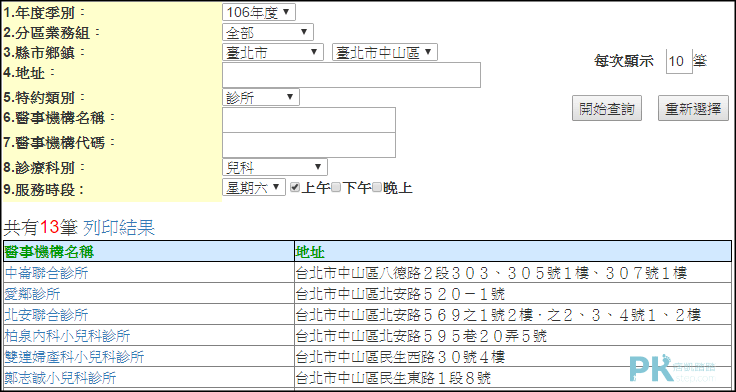736x392 pixels.
Task: Open the 北安聯合診所 link
Action: pyautogui.click(x=46, y=315)
